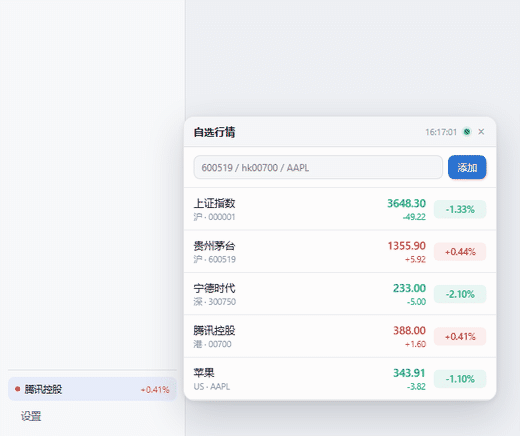
Task: Click the +1.60 change amount
Action: pos(415,344)
